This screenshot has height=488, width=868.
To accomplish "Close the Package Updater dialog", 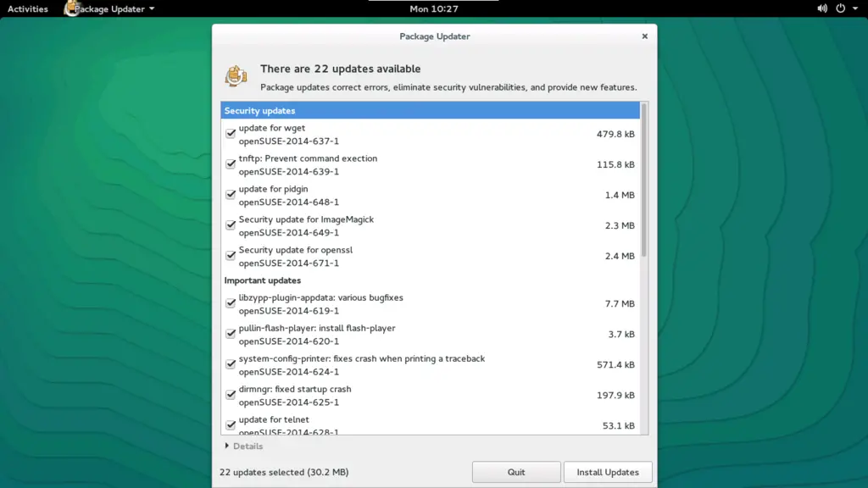I will 644,36.
